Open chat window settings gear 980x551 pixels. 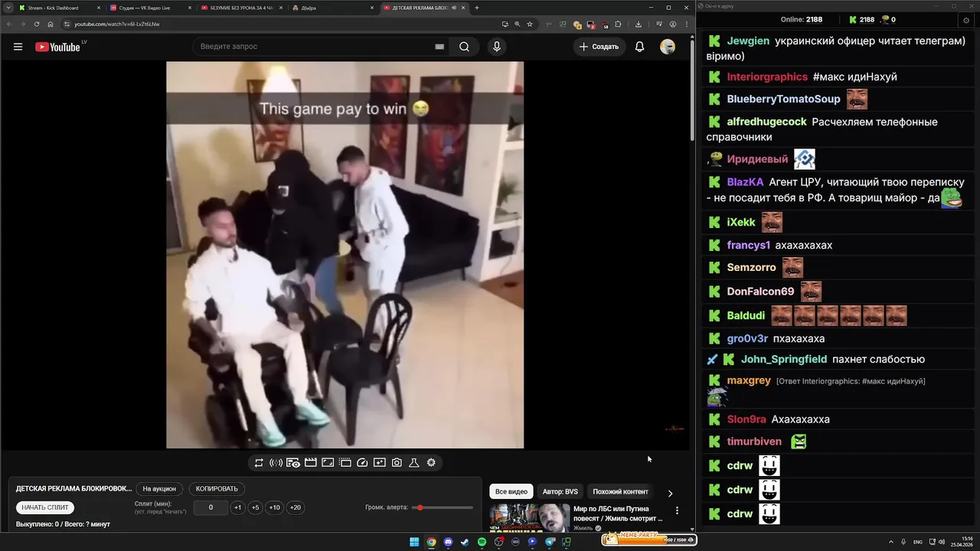(x=965, y=20)
